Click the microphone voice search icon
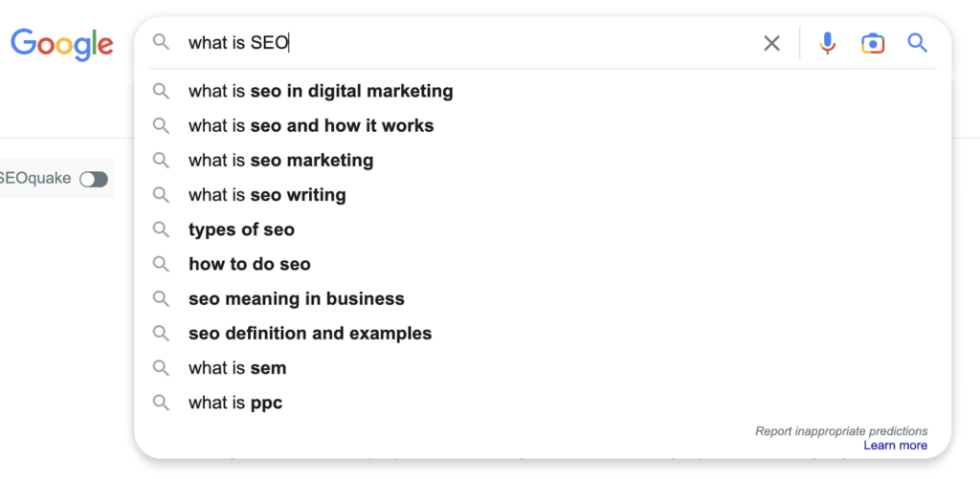The width and height of the screenshot is (980, 479). coord(828,43)
